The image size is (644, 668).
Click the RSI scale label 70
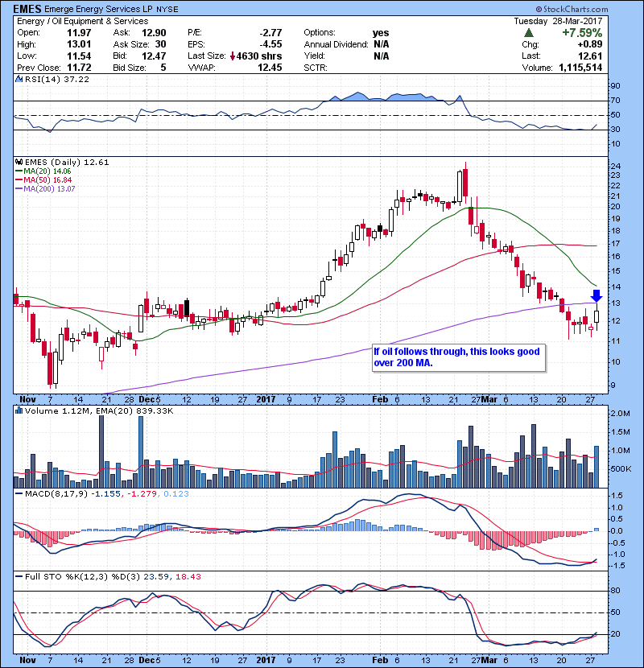(615, 101)
